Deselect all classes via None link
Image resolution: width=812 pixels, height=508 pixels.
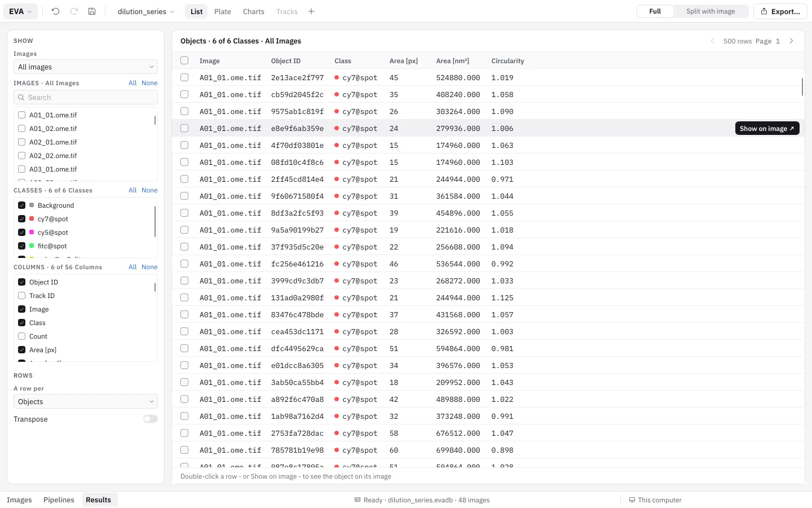pos(149,190)
